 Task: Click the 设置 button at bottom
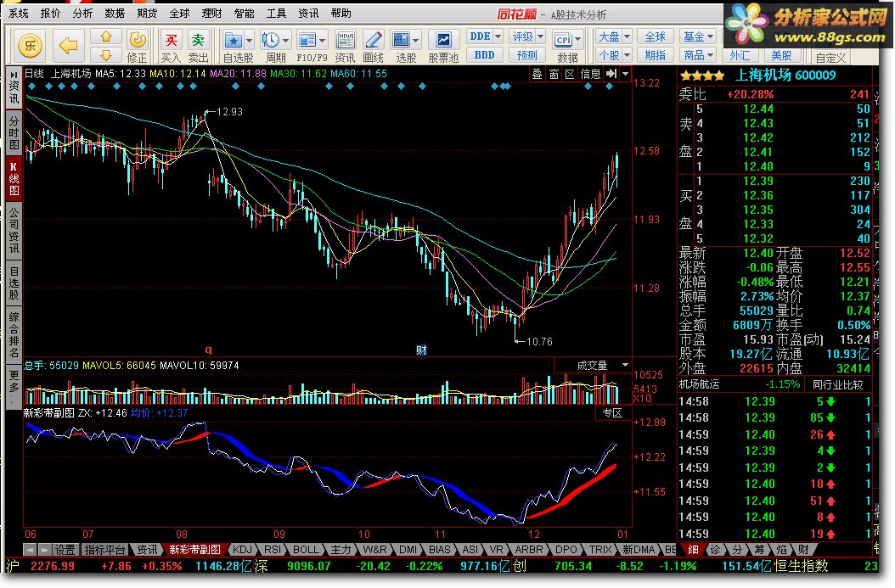65,550
